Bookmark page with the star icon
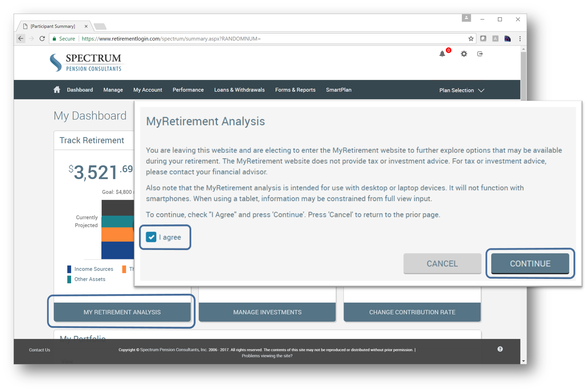The image size is (587, 392). [x=471, y=39]
